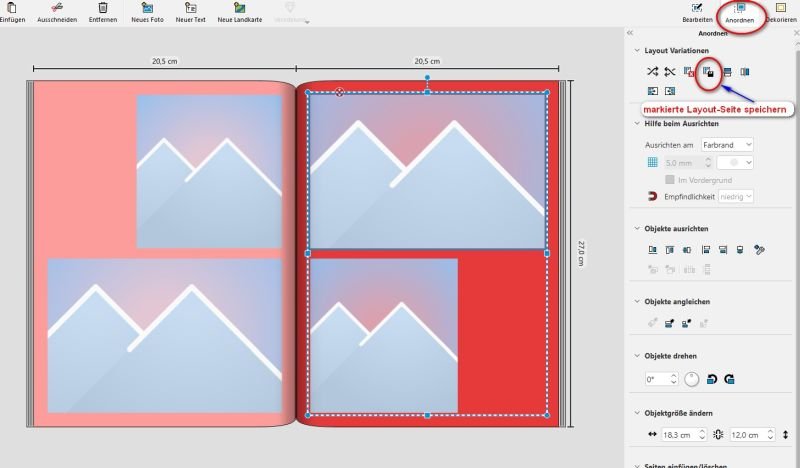Click last icon in second Layout Variationen row
The height and width of the screenshot is (468, 800).
click(670, 91)
